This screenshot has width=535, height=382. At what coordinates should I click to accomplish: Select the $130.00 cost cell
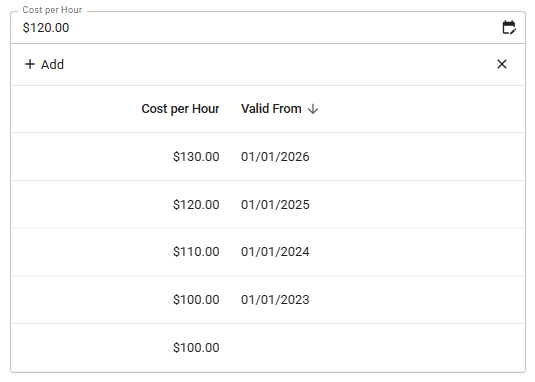point(196,157)
